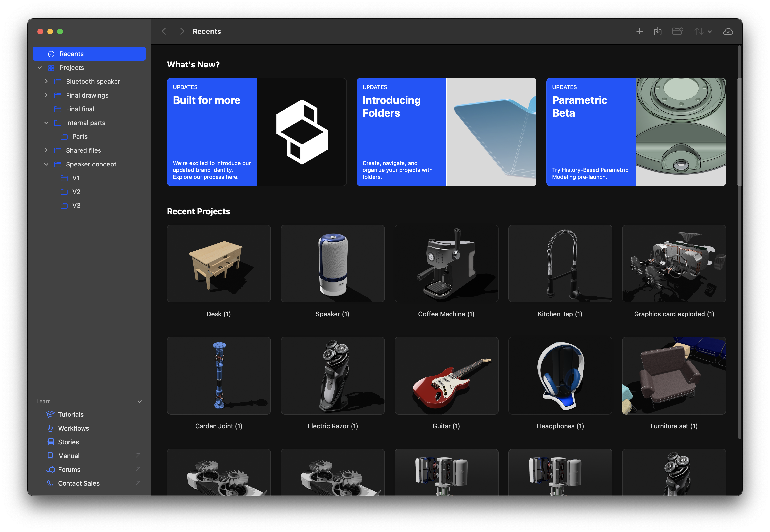Viewport: 770px width, 532px height.
Task: Check cloud sync status via the cloud icon
Action: tap(728, 31)
